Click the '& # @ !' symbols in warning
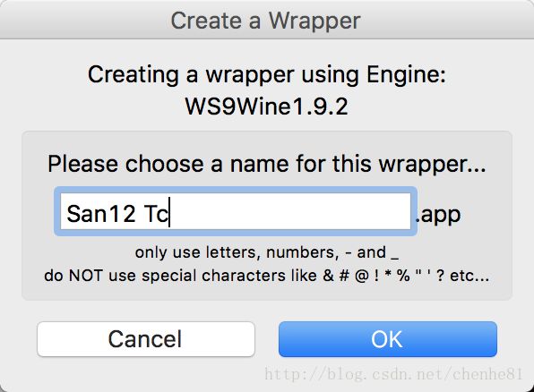534x392 pixels. [x=351, y=276]
